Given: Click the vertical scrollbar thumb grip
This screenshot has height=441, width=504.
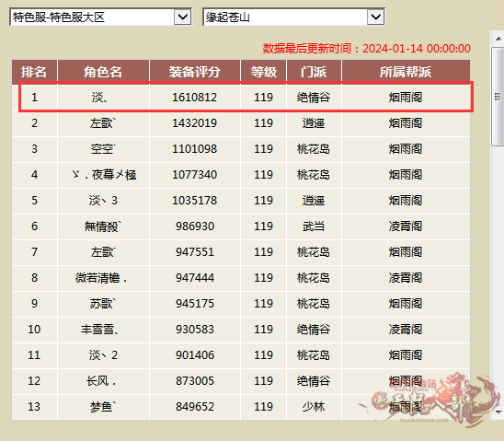Looking at the screenshot, I should coord(498,97).
